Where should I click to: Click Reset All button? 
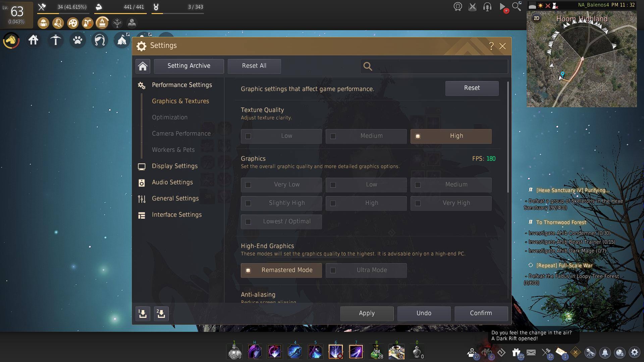click(x=254, y=66)
